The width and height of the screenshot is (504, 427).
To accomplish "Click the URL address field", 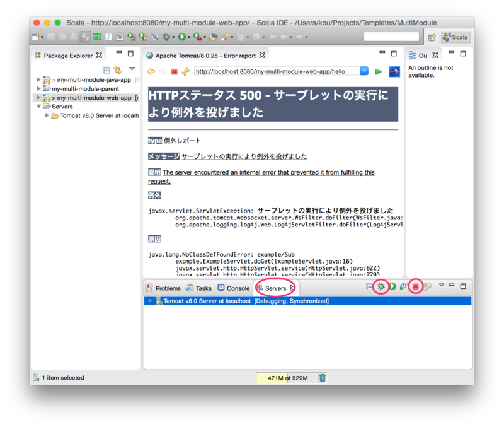I will (x=277, y=71).
